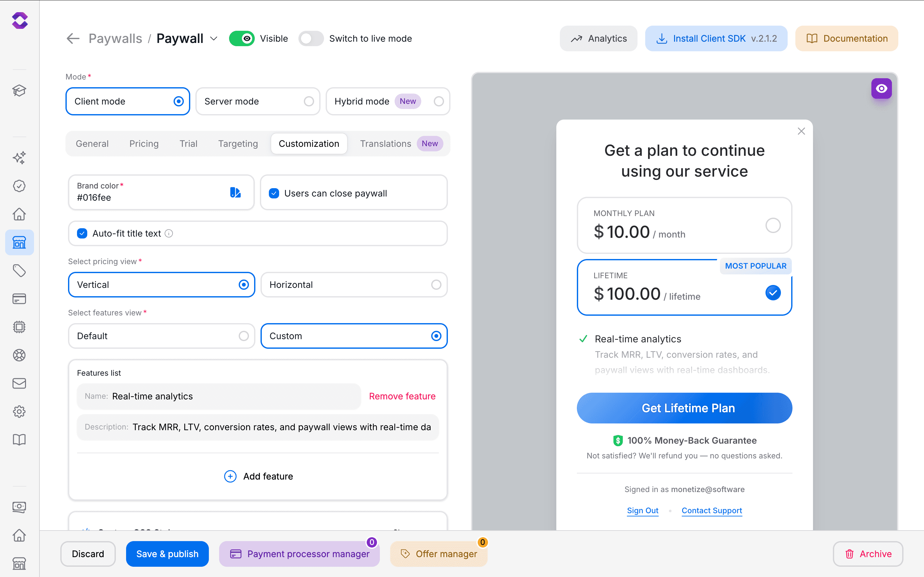924x577 pixels.
Task: Open the sparkles icon in the sidebar
Action: [19, 158]
